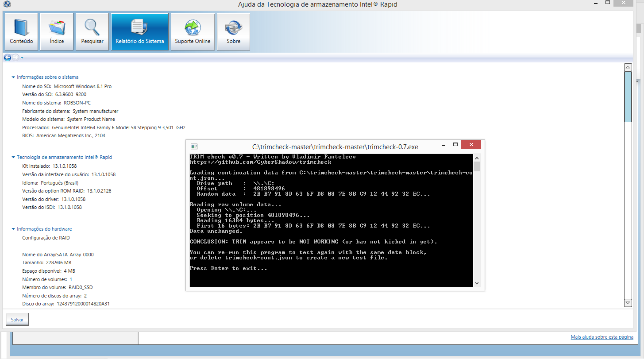Click the Intel Rapid app icon in title bar
644x359 pixels.
tap(7, 4)
